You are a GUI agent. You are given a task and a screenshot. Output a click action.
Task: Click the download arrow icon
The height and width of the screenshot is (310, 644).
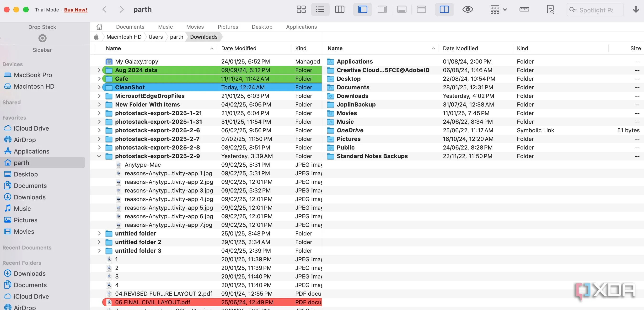pos(636,10)
